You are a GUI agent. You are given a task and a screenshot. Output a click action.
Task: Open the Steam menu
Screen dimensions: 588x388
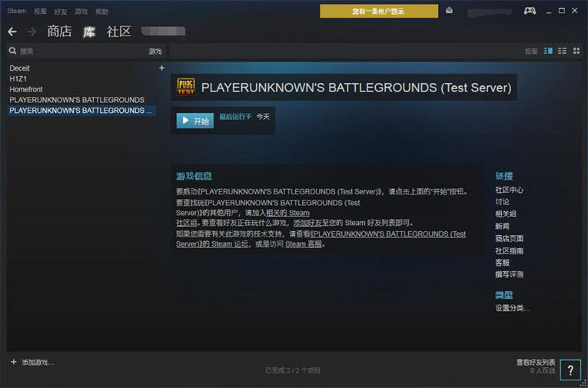16,12
